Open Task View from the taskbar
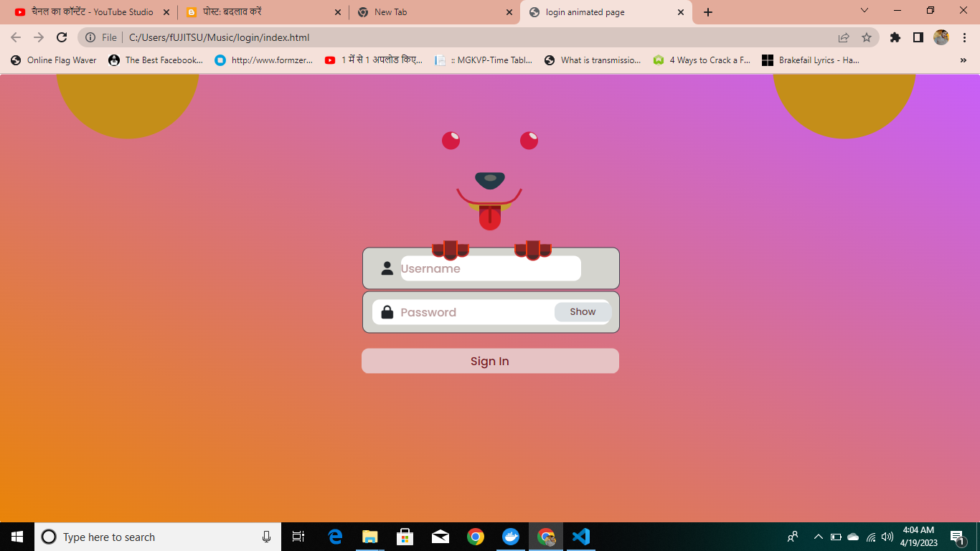 (x=298, y=537)
